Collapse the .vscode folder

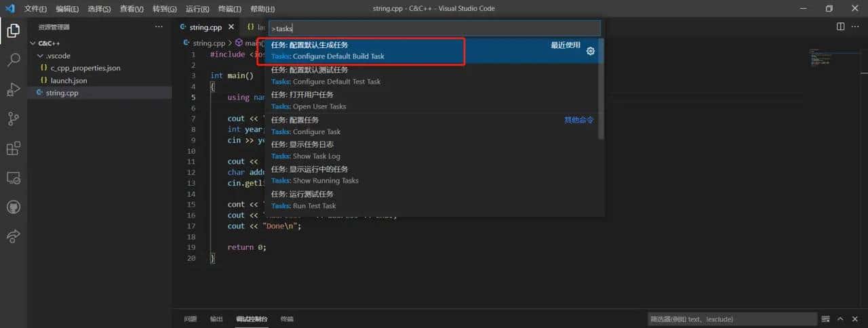point(39,56)
